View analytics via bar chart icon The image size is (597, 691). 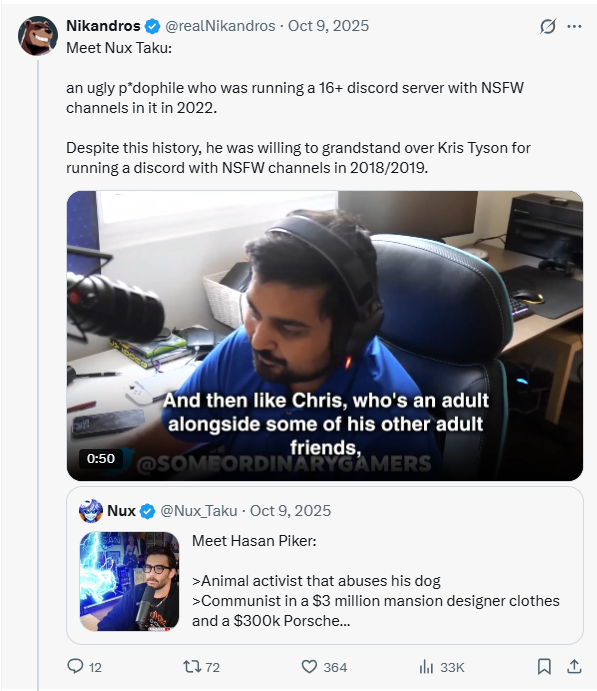point(426,667)
